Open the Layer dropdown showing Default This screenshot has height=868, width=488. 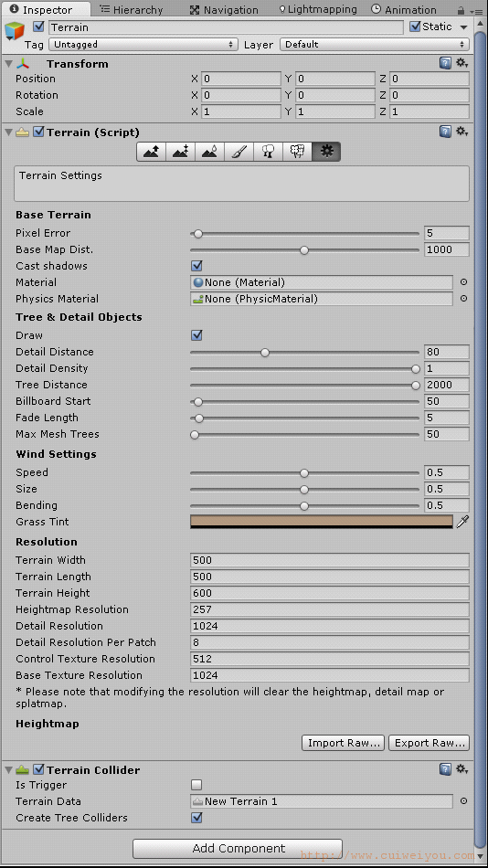click(x=375, y=44)
